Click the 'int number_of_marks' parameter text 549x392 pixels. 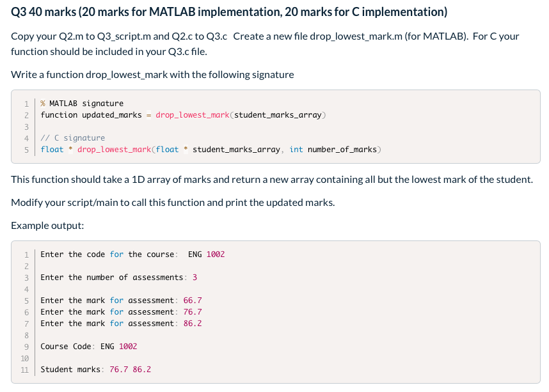[333, 150]
